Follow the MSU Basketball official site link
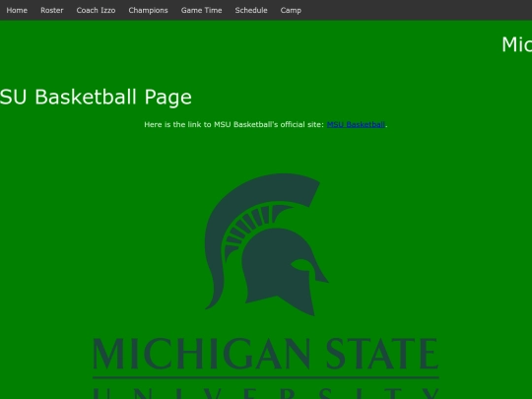The image size is (532, 399). 356,124
